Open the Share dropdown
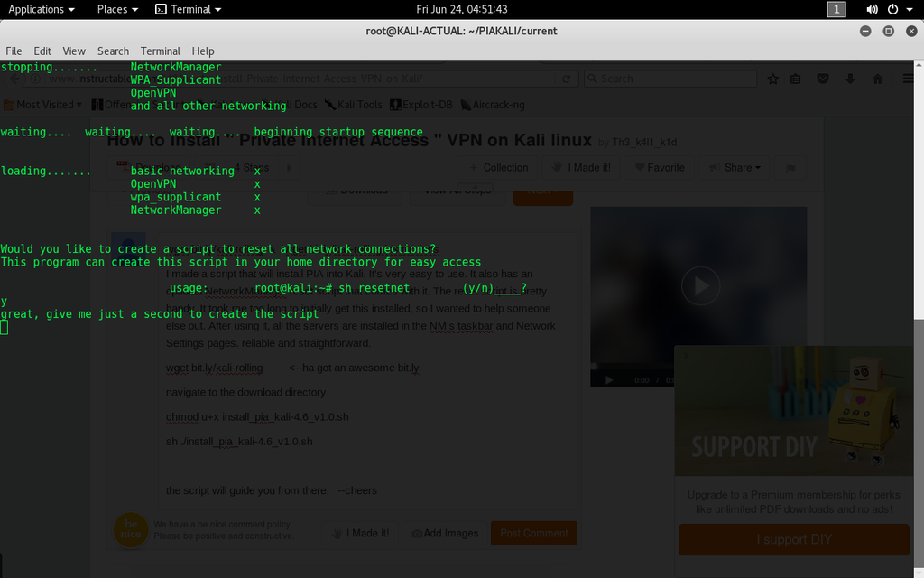 tap(735, 168)
